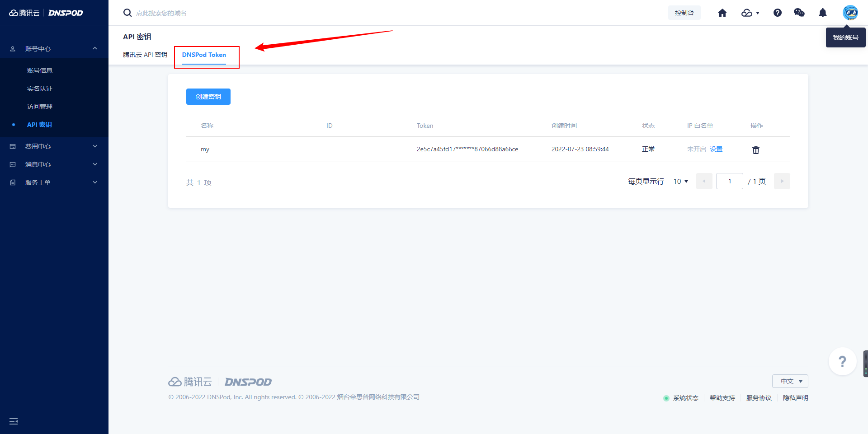Go to next page arrow
The width and height of the screenshot is (868, 434).
coord(782,181)
